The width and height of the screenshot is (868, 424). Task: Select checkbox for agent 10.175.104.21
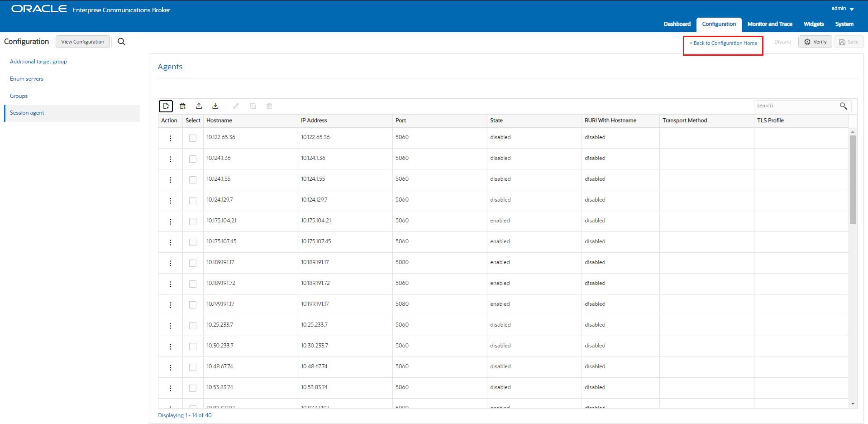coord(193,222)
